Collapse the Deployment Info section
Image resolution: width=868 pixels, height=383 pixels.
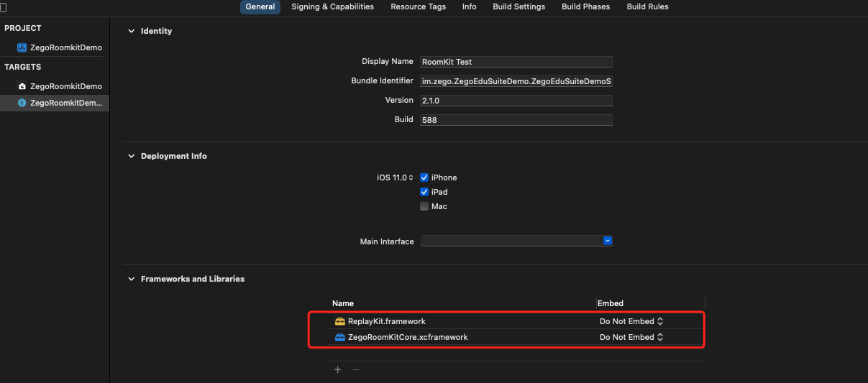pyautogui.click(x=131, y=156)
